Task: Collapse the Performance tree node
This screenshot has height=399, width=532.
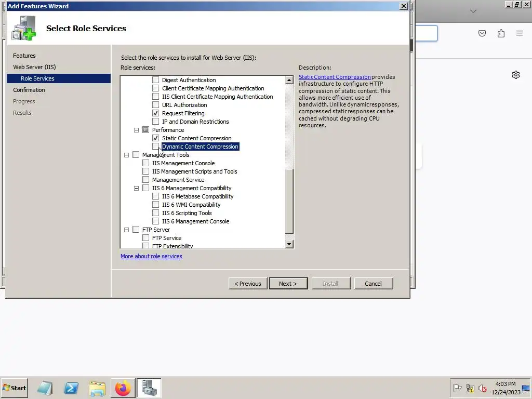Action: pos(137,130)
